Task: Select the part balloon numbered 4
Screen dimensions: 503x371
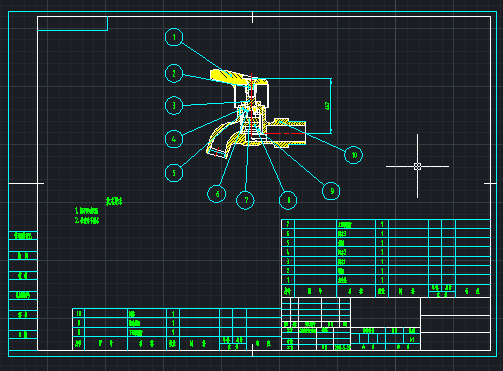Action: click(x=174, y=139)
